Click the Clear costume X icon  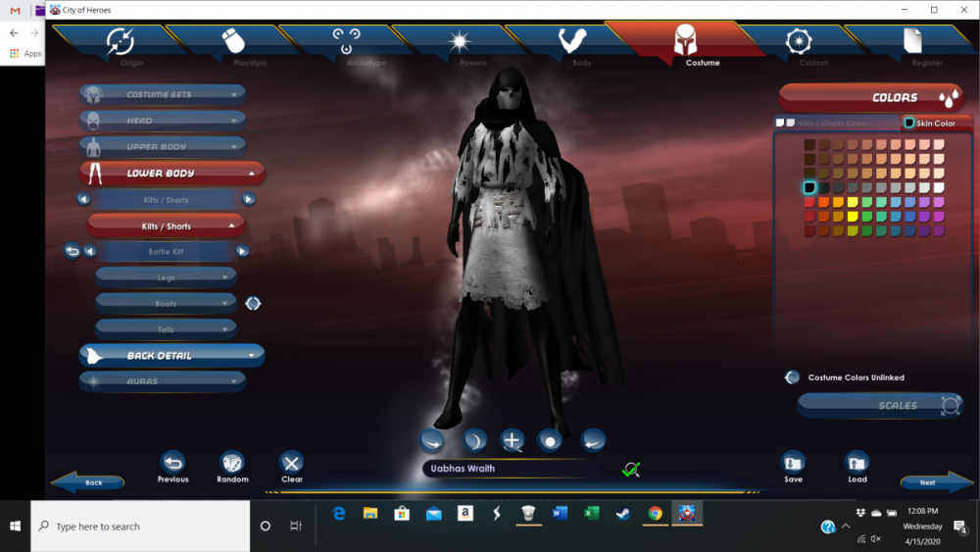[291, 462]
